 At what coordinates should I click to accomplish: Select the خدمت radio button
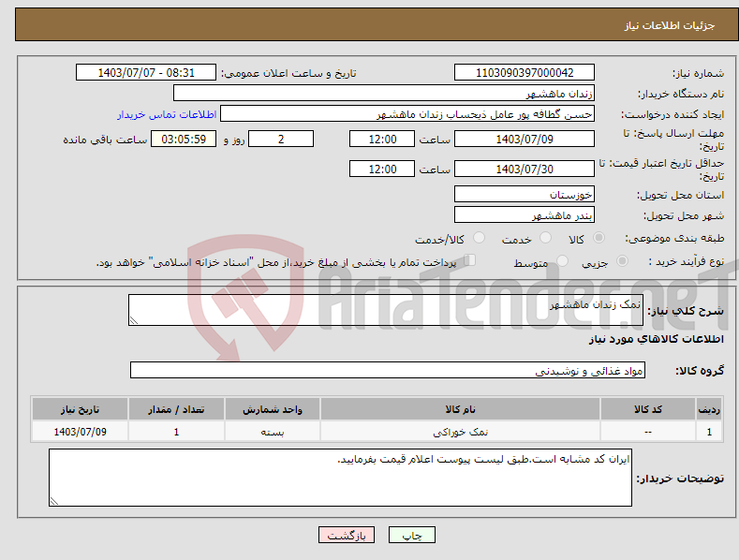[545, 238]
